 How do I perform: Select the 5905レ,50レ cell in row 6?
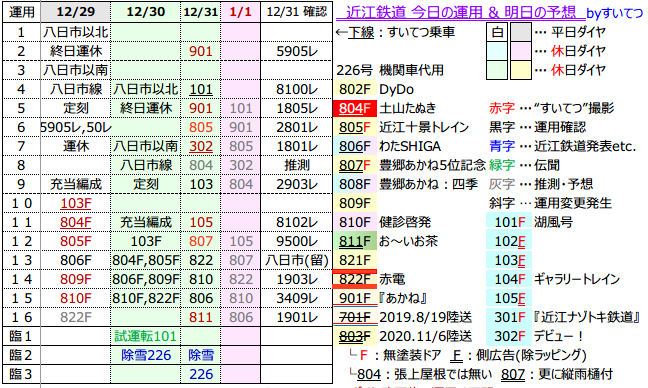pyautogui.click(x=76, y=127)
